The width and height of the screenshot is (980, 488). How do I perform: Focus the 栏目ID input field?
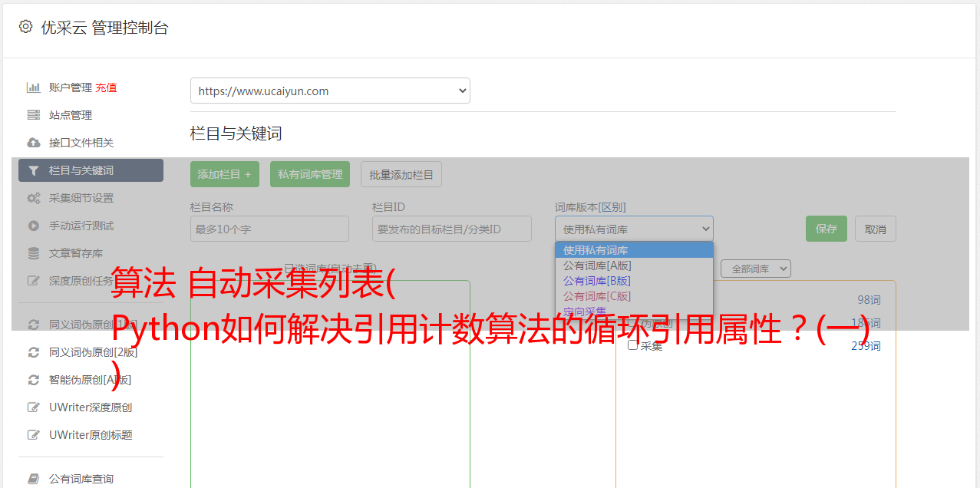452,229
